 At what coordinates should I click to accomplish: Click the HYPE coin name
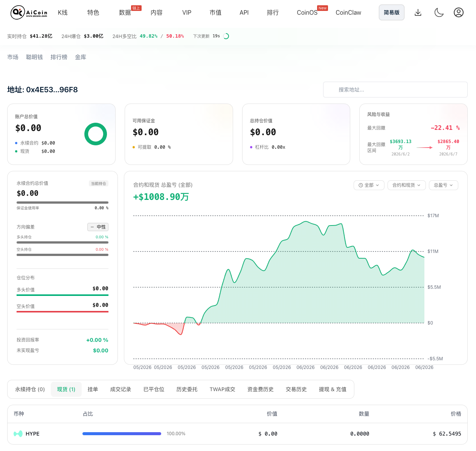pyautogui.click(x=32, y=434)
